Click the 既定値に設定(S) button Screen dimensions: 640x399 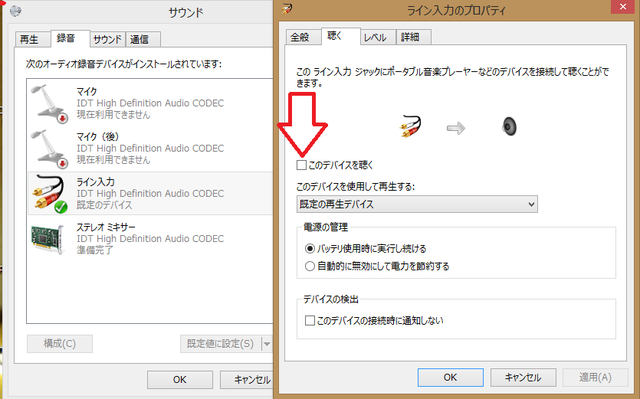[x=221, y=344]
